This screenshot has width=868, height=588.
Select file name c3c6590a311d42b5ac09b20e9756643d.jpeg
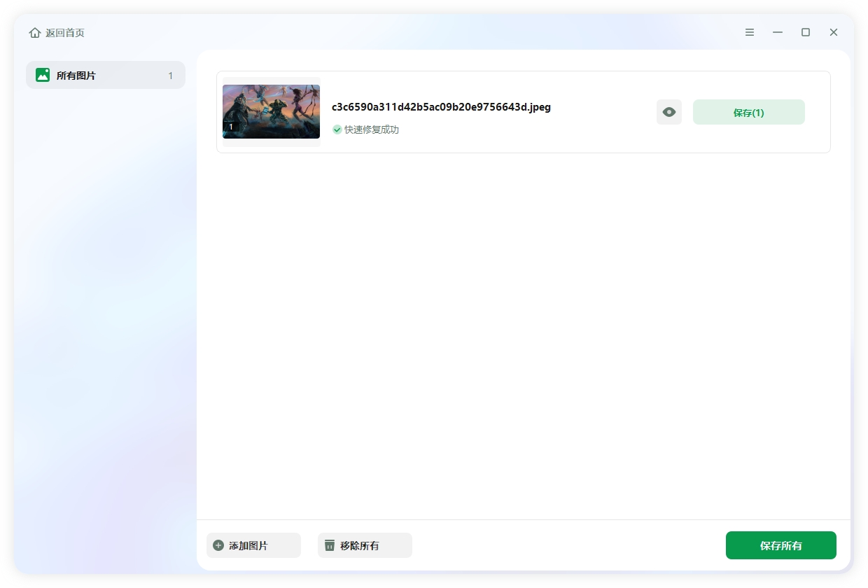coord(441,107)
